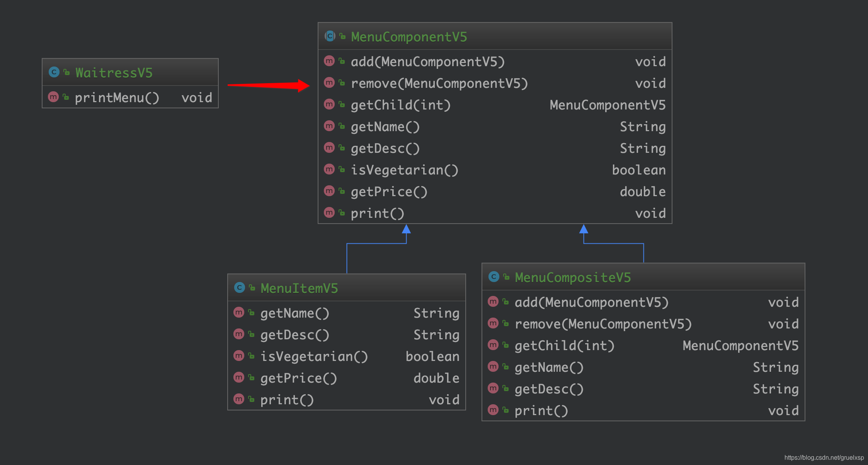The height and width of the screenshot is (465, 868).
Task: Click method icon of getName() in MenuCompositeV5
Action: (x=493, y=366)
